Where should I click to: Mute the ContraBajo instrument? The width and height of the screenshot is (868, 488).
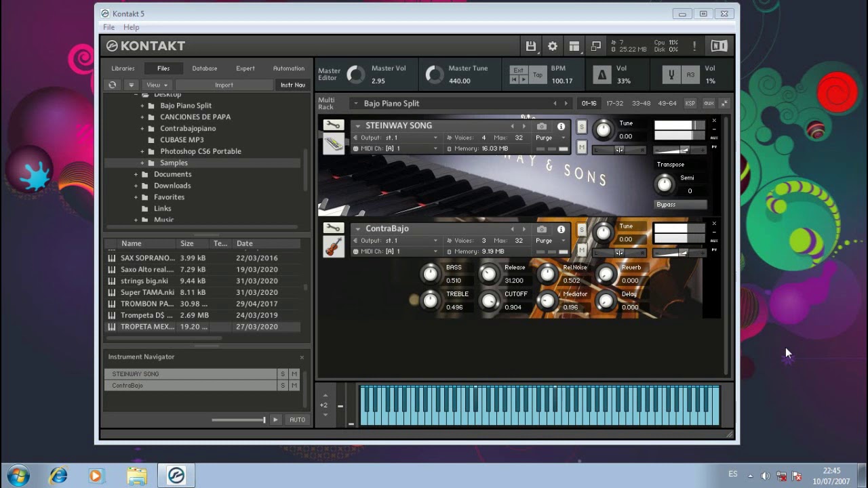[x=581, y=249]
